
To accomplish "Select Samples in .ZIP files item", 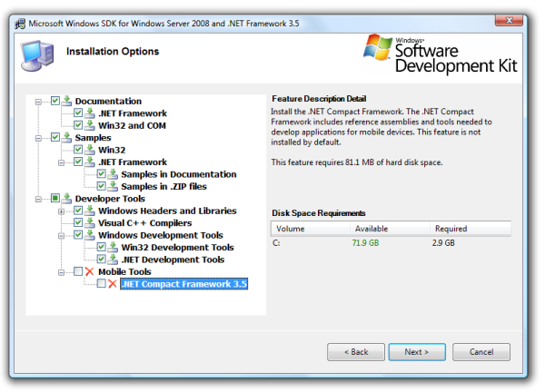I will pyautogui.click(x=163, y=186).
